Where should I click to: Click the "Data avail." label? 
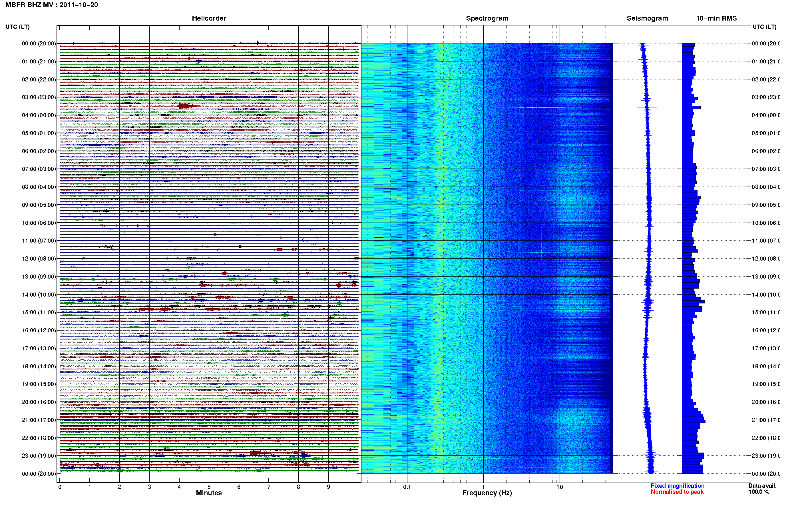pyautogui.click(x=762, y=485)
